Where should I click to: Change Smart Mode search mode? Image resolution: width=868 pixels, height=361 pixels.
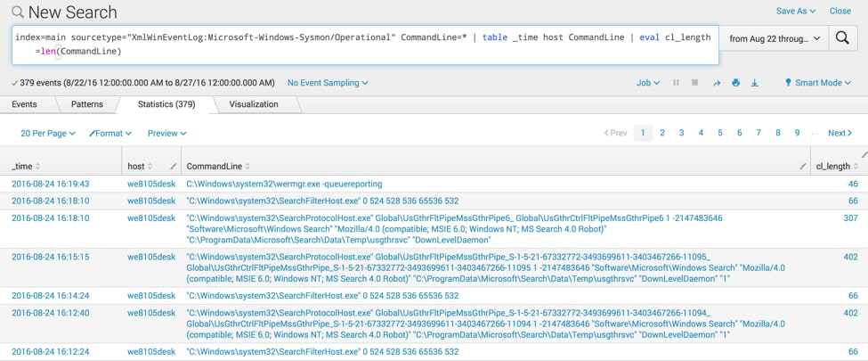coord(817,83)
